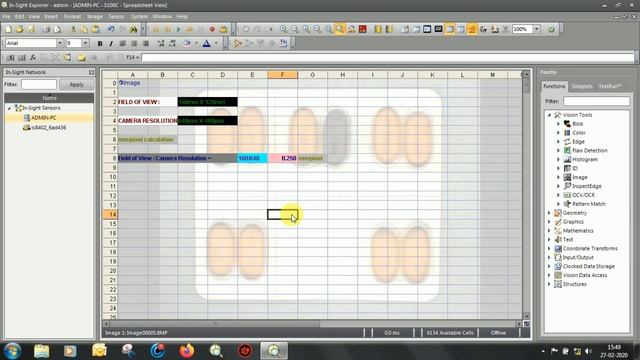Click the green power refresh icon
This screenshot has height=360, width=640.
(x=551, y=29)
